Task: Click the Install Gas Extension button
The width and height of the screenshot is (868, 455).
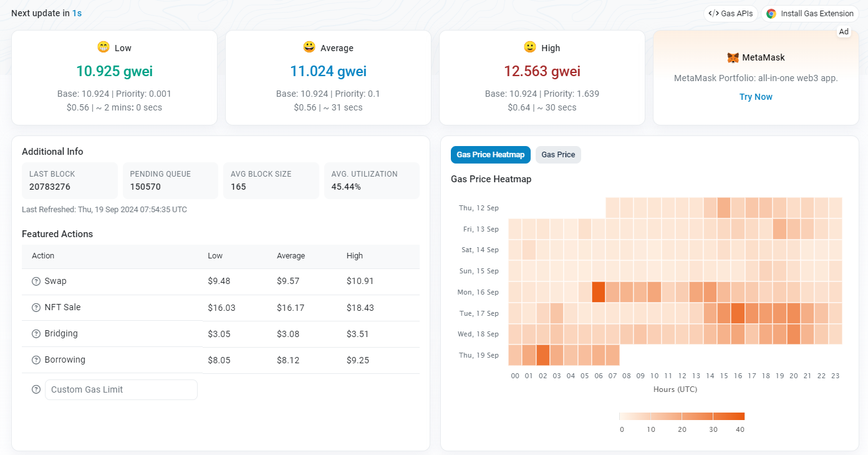Action: pyautogui.click(x=810, y=14)
